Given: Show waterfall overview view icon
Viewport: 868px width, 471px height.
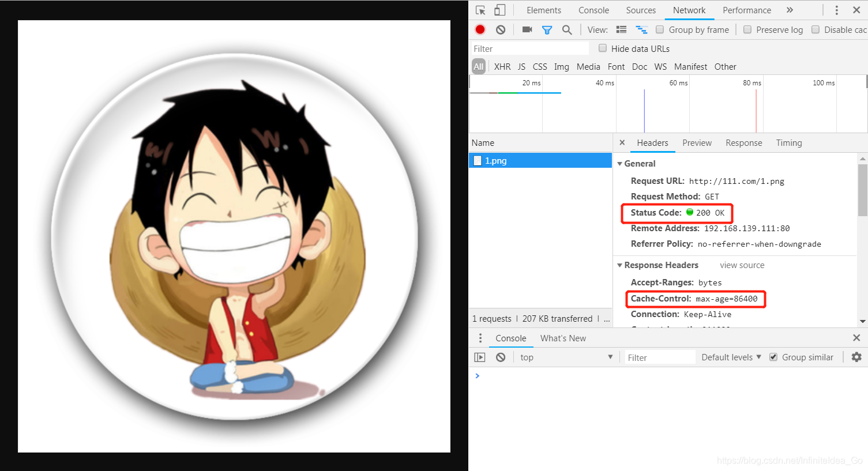Looking at the screenshot, I should pos(641,29).
